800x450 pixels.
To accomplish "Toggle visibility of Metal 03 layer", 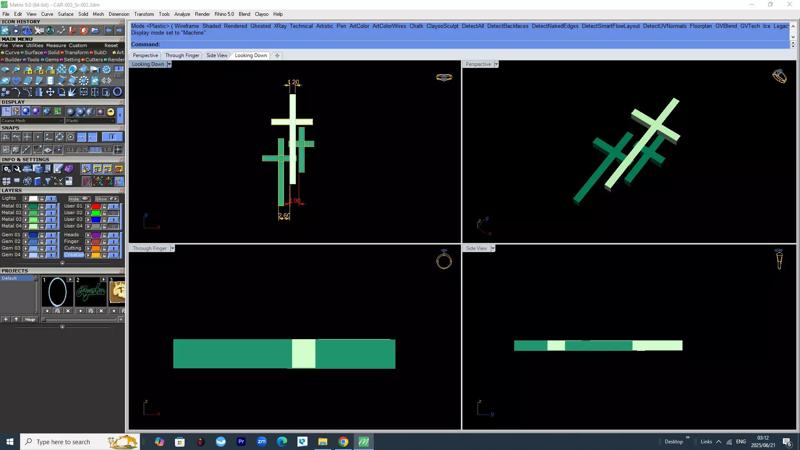I will [51, 219].
